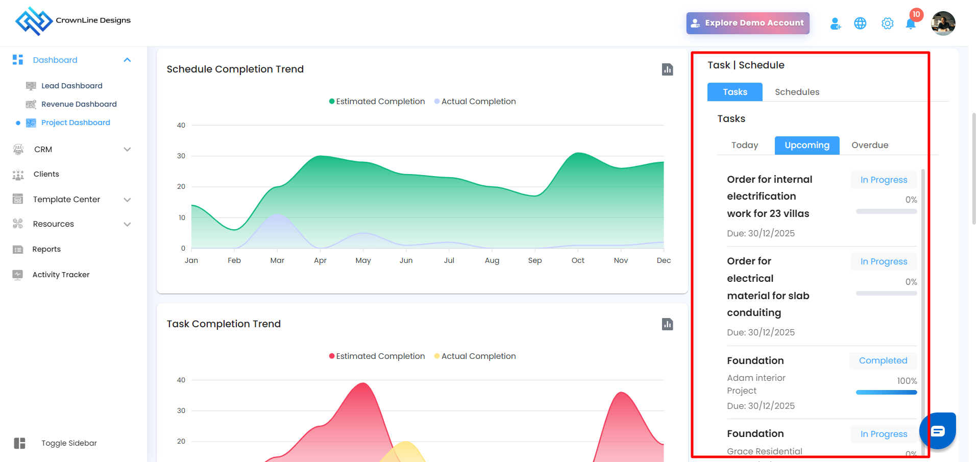
Task: Click Explore Demo Account button
Action: click(x=747, y=23)
